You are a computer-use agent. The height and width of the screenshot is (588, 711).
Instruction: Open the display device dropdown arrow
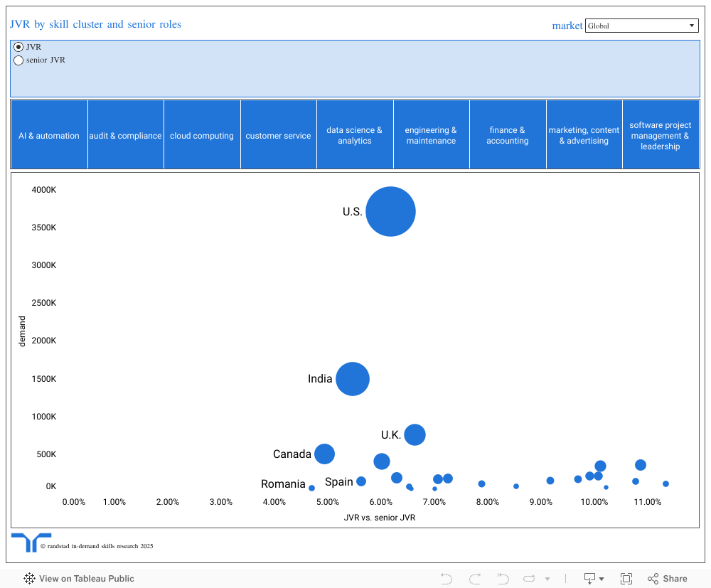point(600,579)
